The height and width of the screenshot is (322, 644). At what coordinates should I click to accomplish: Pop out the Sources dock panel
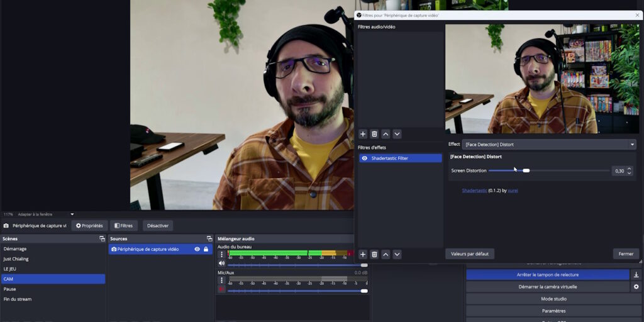(209, 238)
